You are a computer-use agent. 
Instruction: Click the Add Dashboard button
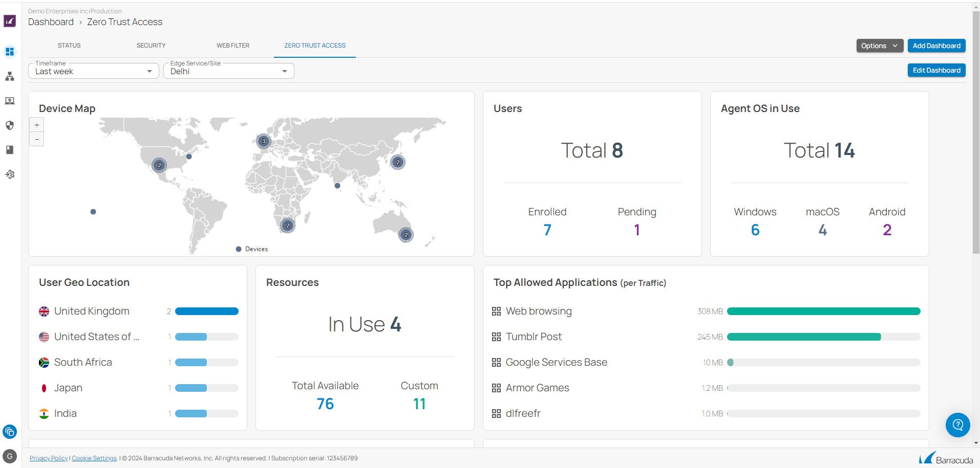tap(936, 46)
